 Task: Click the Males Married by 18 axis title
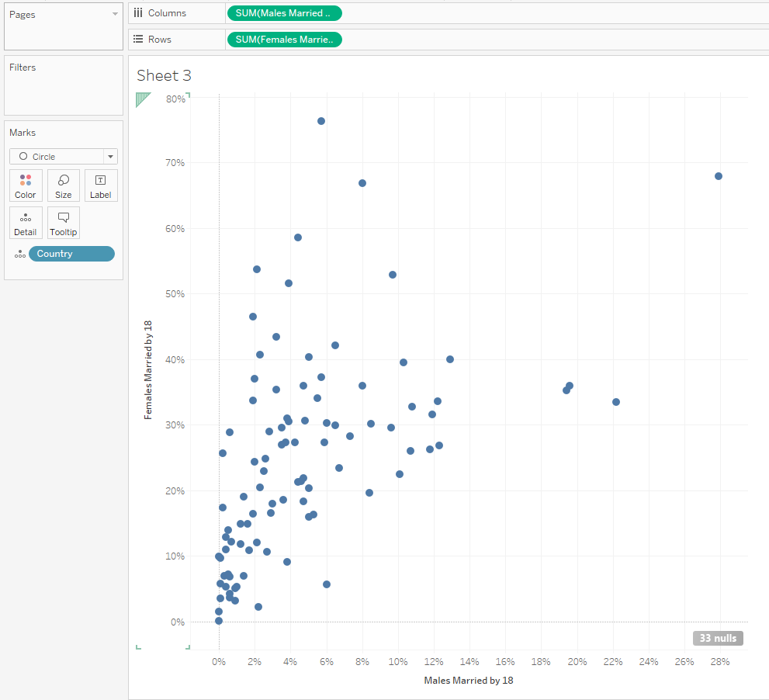tap(469, 681)
